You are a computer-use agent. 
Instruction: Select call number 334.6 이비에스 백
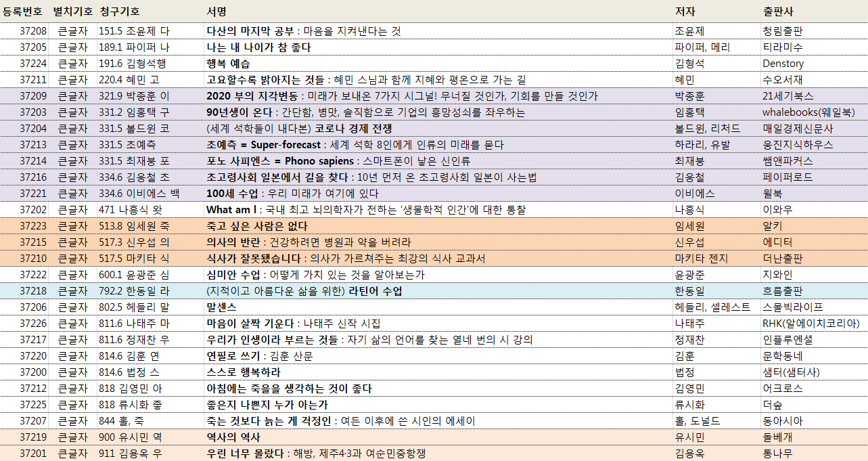tap(139, 194)
